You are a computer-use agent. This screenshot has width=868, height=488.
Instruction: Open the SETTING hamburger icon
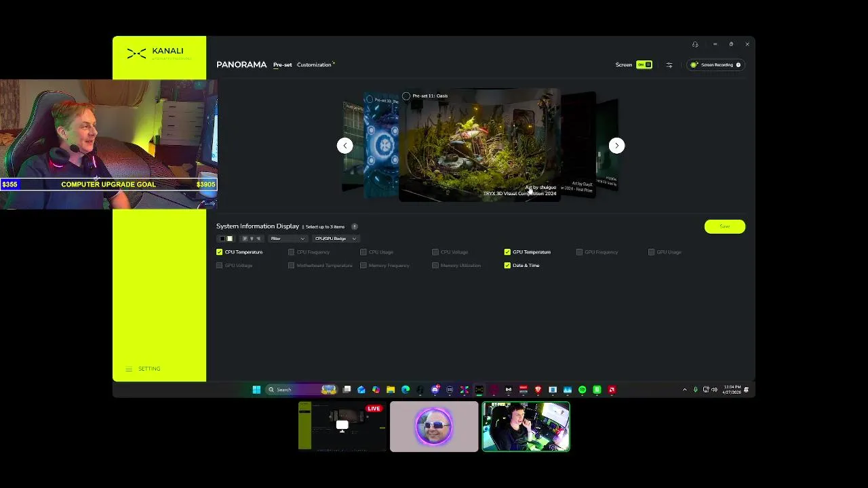tap(129, 369)
